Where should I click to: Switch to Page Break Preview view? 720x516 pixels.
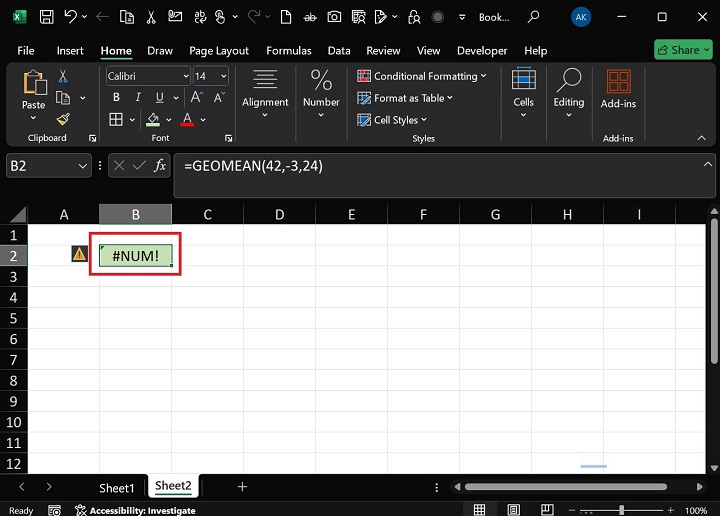(x=547, y=510)
